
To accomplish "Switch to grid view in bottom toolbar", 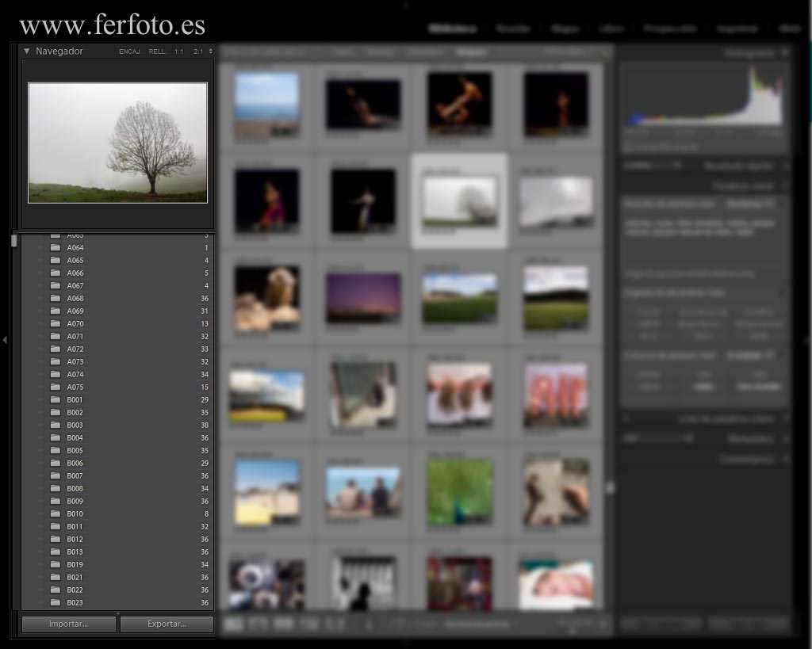I will click(x=234, y=624).
